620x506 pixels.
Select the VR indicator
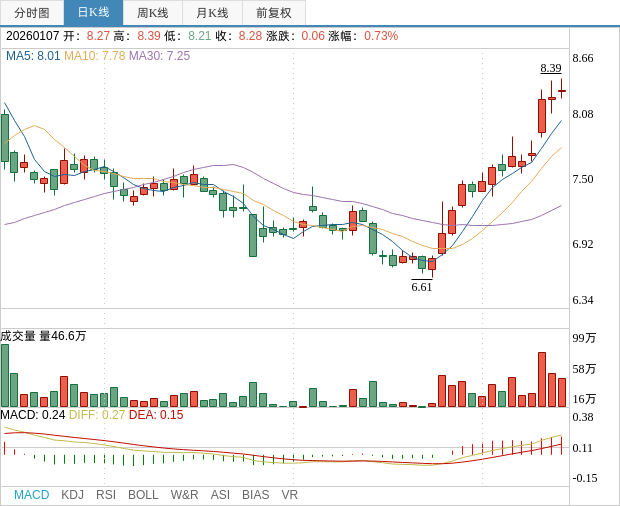290,494
